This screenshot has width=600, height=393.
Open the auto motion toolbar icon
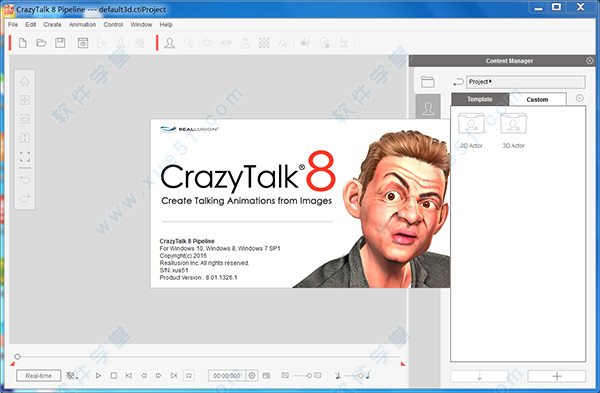[305, 43]
